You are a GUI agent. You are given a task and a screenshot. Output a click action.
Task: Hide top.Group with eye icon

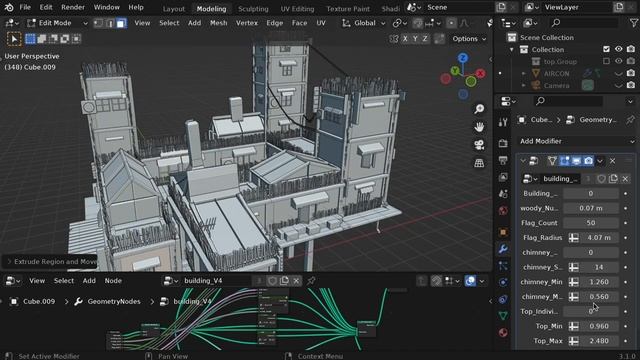619,61
